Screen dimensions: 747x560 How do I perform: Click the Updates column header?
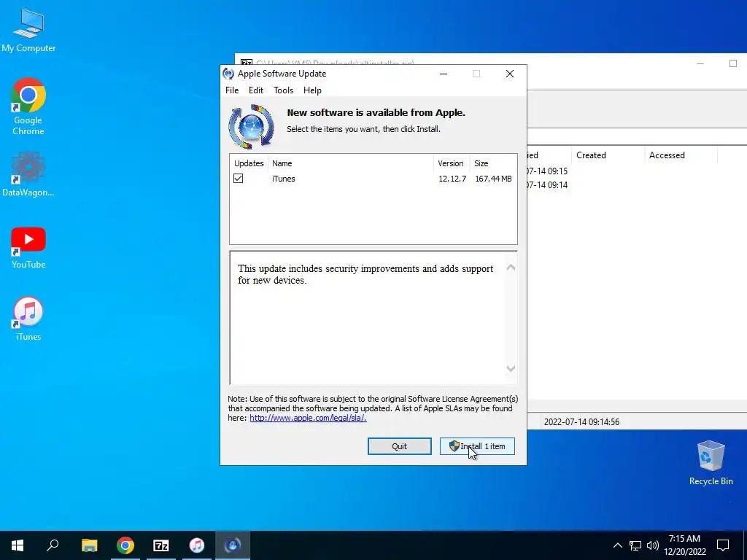[x=249, y=163]
